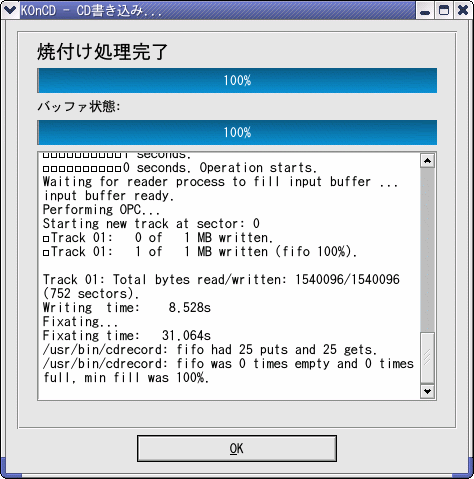Viewport: 474px width, 479px height.
Task: Click the バッファ状態: label
Action: pos(79,107)
